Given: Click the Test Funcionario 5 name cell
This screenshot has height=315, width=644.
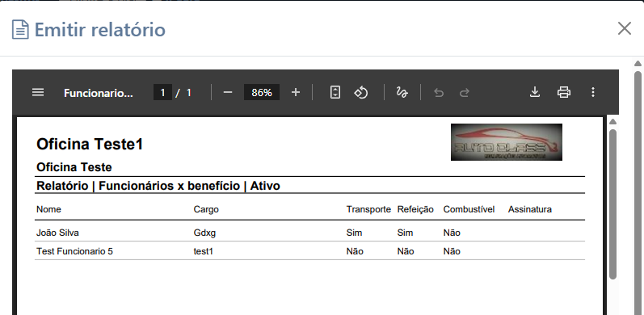Looking at the screenshot, I should click(74, 251).
